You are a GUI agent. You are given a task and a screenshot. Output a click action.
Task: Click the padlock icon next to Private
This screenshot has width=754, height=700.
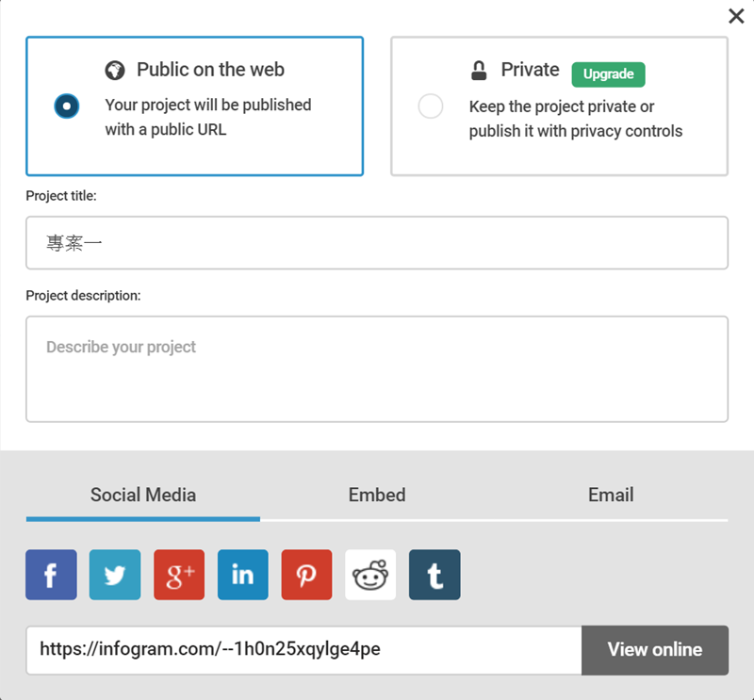[479, 71]
